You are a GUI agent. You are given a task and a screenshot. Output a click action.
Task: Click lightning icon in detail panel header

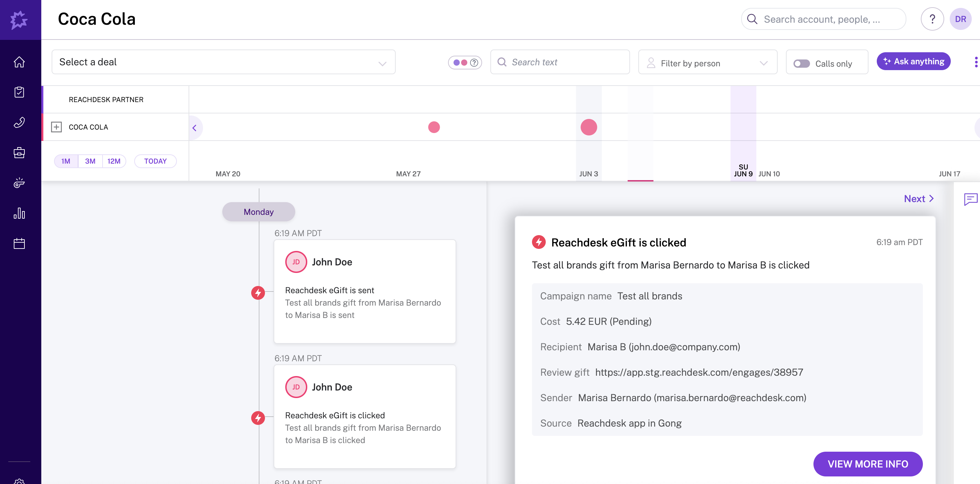tap(539, 242)
